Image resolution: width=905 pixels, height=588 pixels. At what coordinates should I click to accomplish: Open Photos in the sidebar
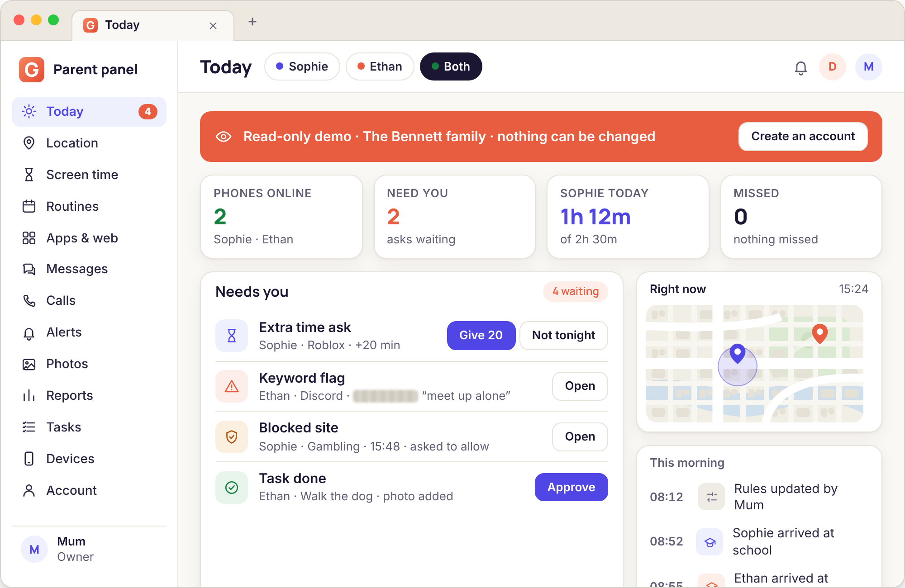[89, 364]
